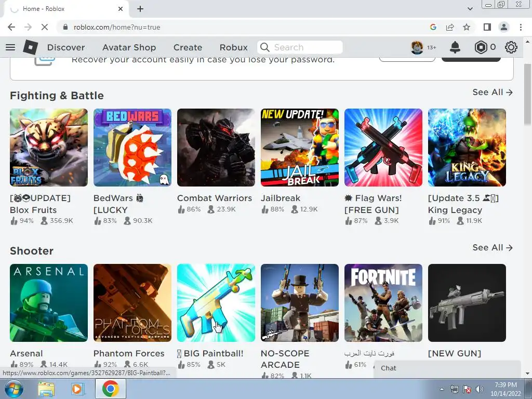The image size is (532, 399).
Task: Open the Windows Start menu
Action: pos(14,389)
